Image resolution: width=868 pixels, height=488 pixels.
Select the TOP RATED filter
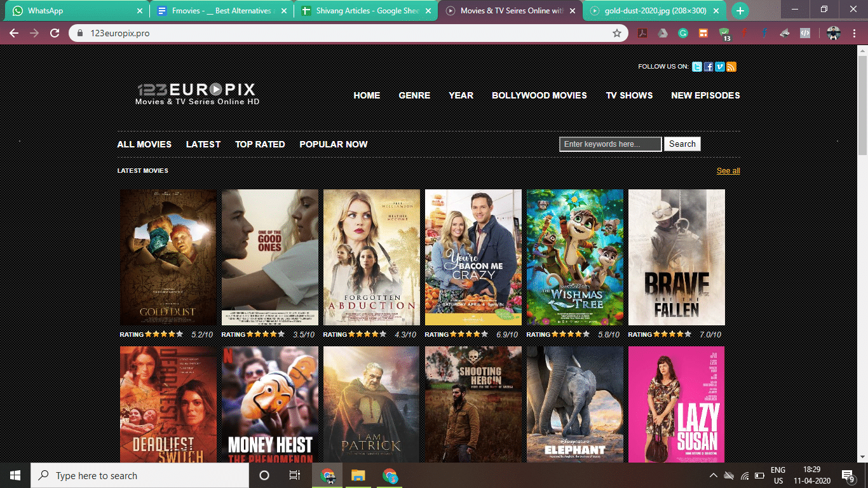click(x=260, y=144)
